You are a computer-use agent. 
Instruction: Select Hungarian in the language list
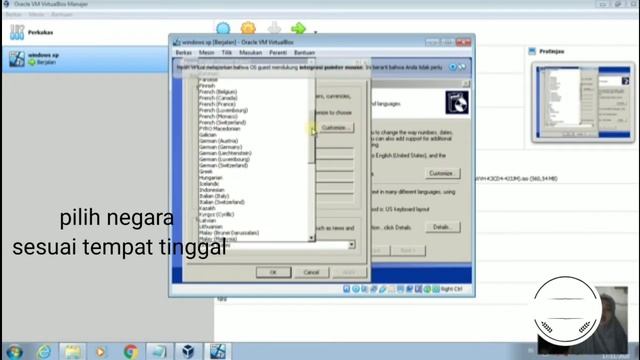tap(211, 178)
